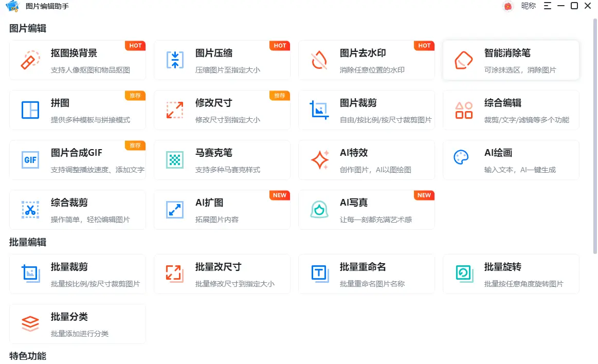Select 图片去水印 title text

click(x=363, y=53)
